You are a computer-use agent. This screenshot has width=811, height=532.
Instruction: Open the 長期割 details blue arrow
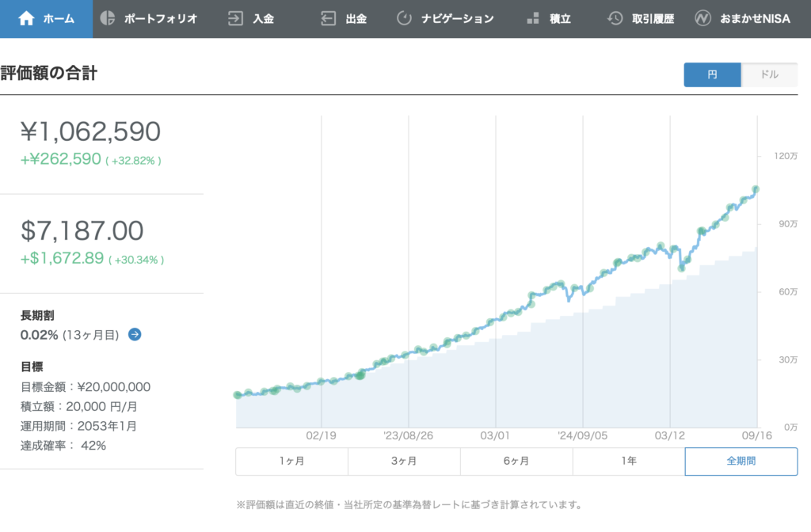135,335
